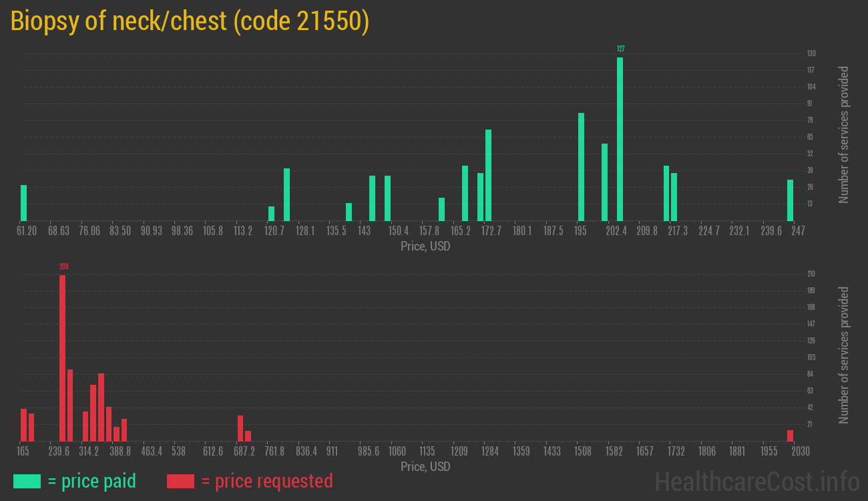Select the leftmost red bar at 165
The image size is (868, 501).
click(x=24, y=425)
